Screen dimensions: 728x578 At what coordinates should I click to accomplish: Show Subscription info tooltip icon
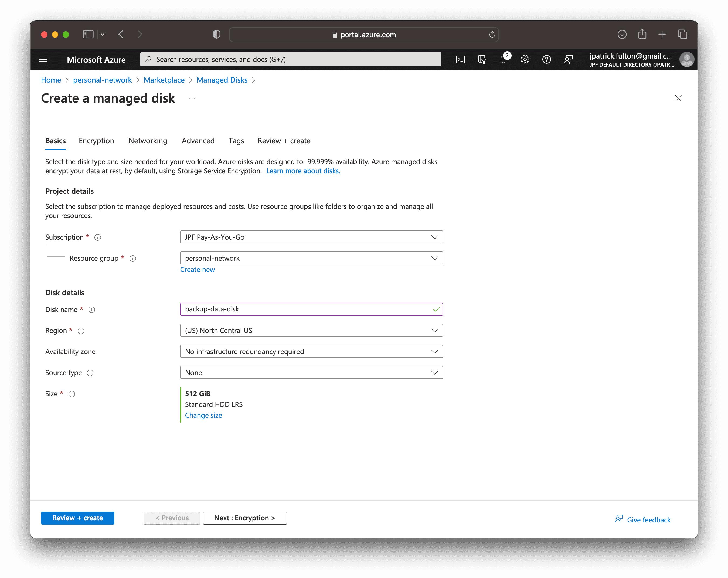click(x=98, y=237)
